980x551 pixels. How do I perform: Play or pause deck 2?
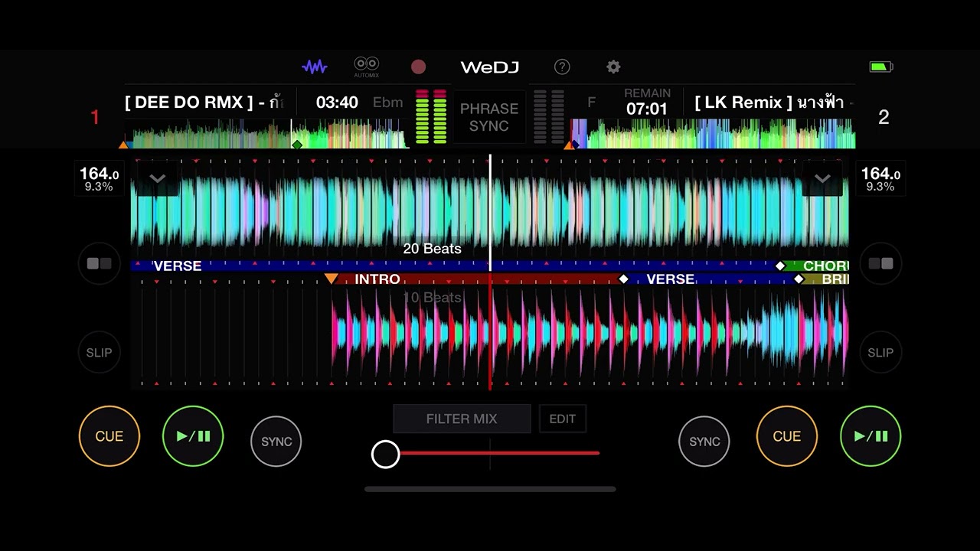click(x=871, y=436)
